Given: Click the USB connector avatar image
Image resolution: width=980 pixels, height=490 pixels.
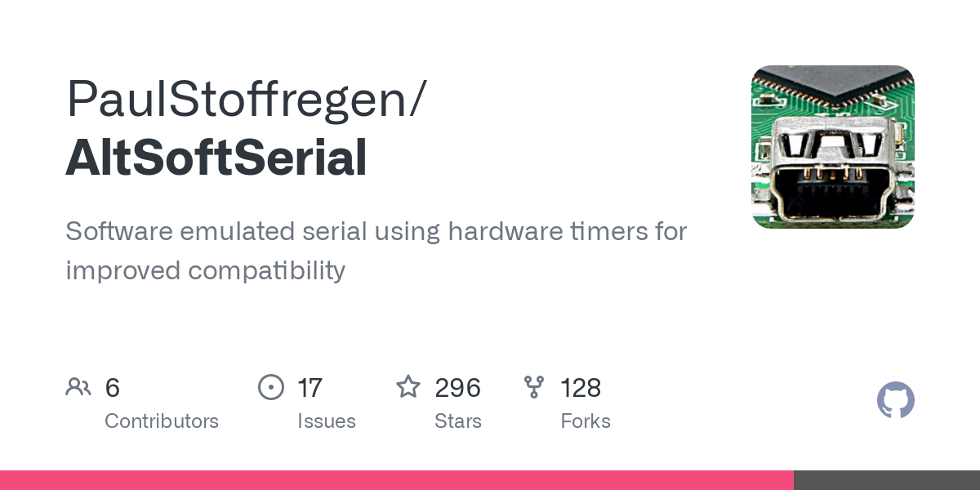Looking at the screenshot, I should click(833, 147).
